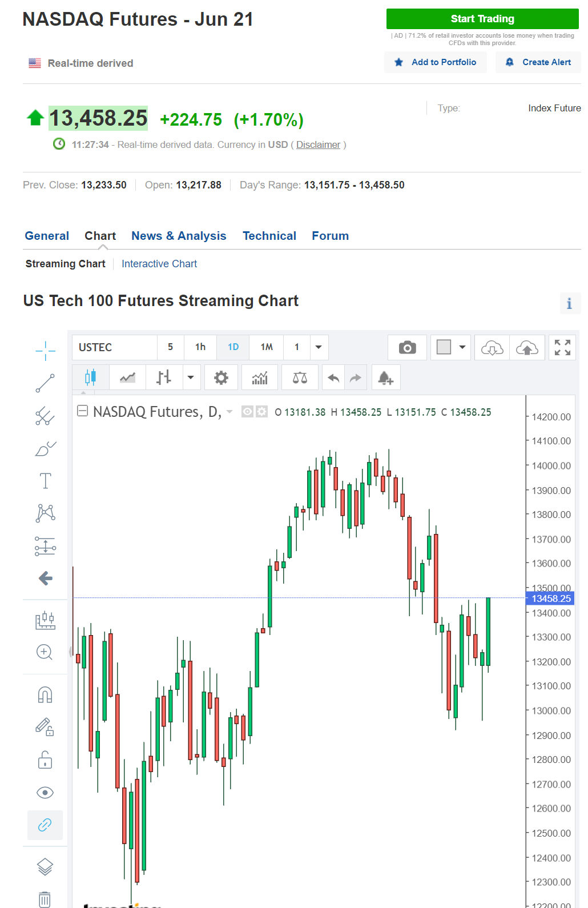The width and height of the screenshot is (588, 908).
Task: Click the compare symbols scale icon
Action: (x=300, y=377)
